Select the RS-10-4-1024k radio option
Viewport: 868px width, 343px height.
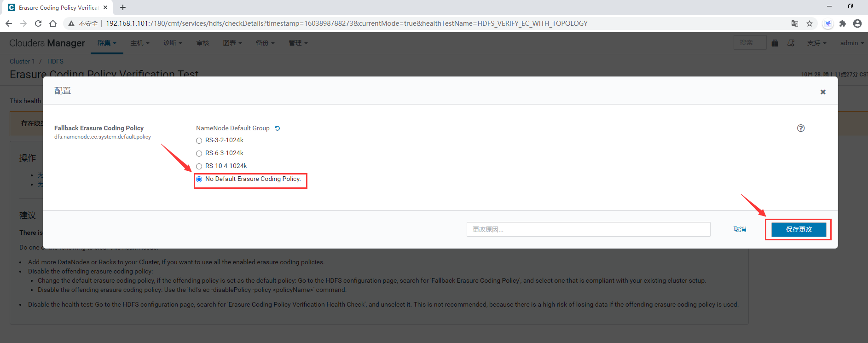[199, 166]
